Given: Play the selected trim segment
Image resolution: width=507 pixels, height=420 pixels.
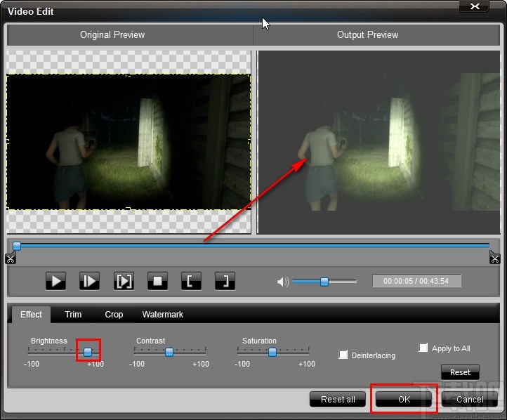Looking at the screenshot, I should [124, 281].
